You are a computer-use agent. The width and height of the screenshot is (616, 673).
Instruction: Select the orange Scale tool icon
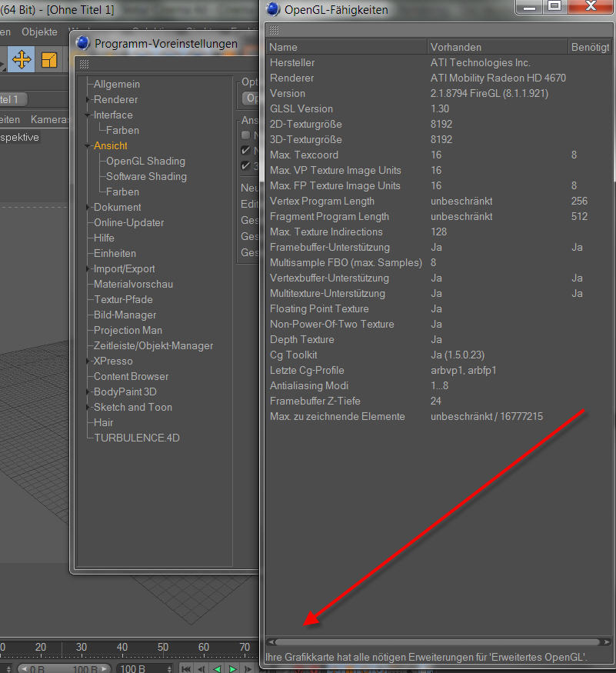49,60
